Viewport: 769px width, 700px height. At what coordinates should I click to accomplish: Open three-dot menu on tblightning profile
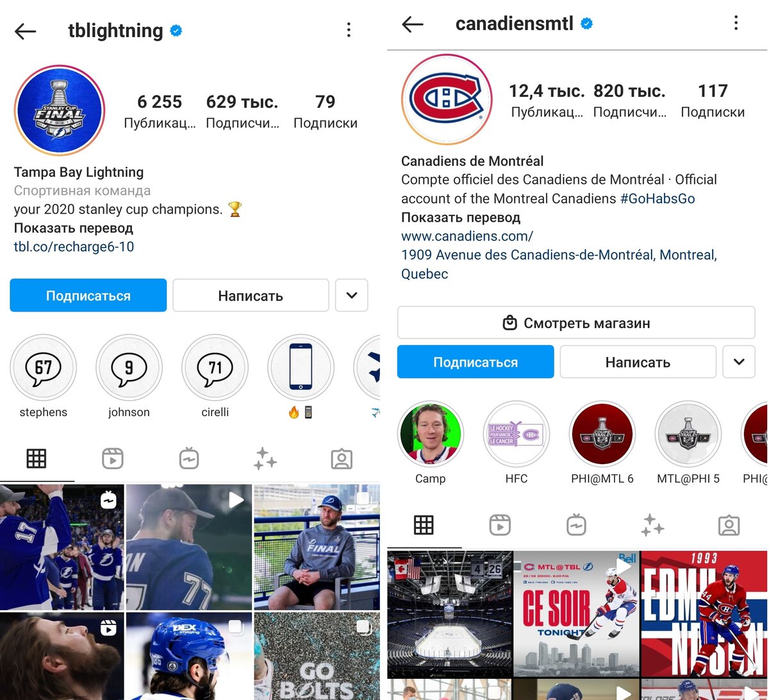(349, 29)
